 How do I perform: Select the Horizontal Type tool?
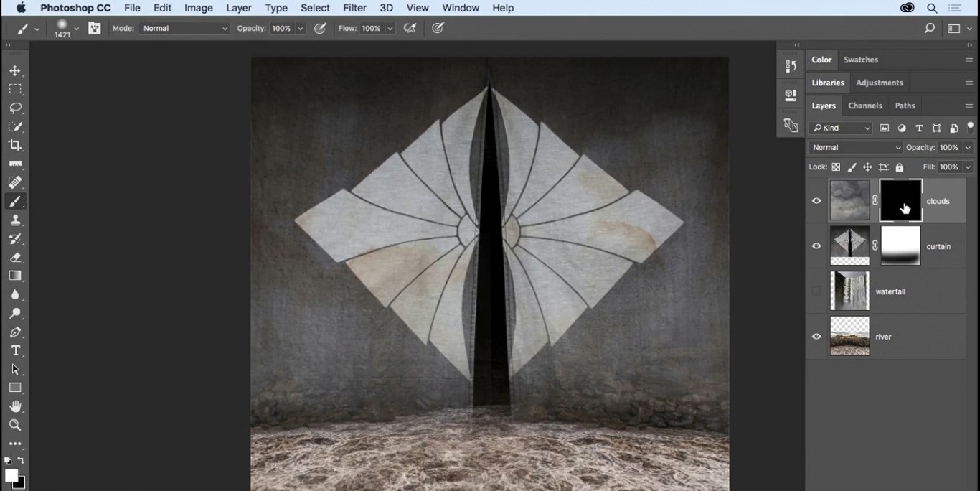[x=15, y=351]
